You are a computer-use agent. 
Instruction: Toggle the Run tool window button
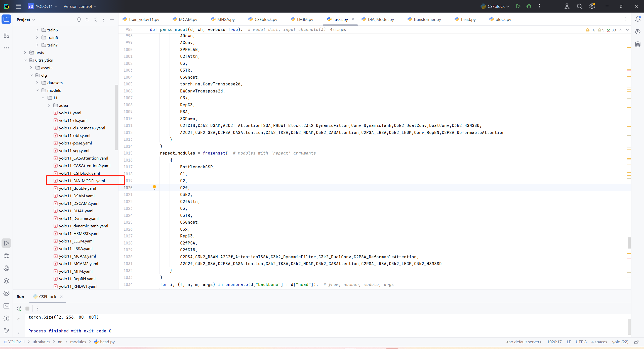click(x=6, y=243)
